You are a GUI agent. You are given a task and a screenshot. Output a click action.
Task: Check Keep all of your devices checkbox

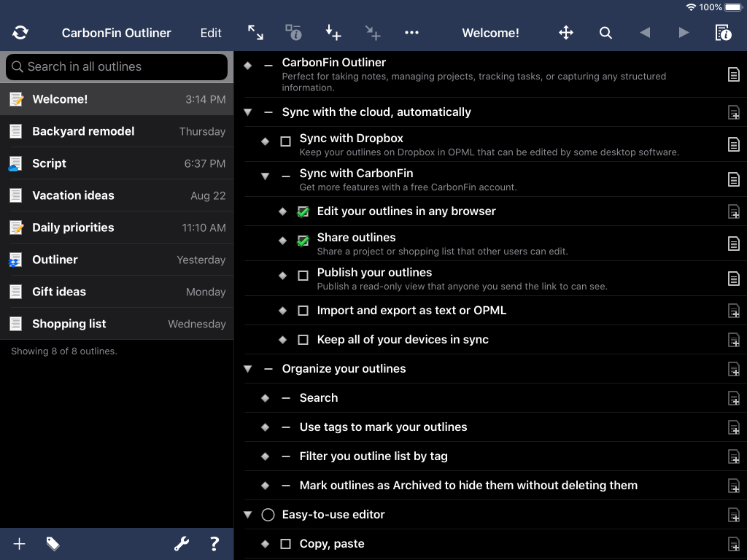click(303, 340)
